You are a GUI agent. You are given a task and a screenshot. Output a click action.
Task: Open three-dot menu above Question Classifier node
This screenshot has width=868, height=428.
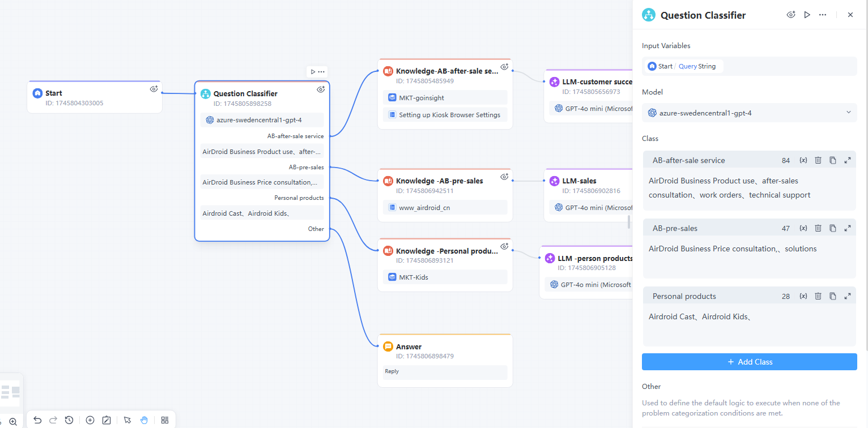coord(321,72)
